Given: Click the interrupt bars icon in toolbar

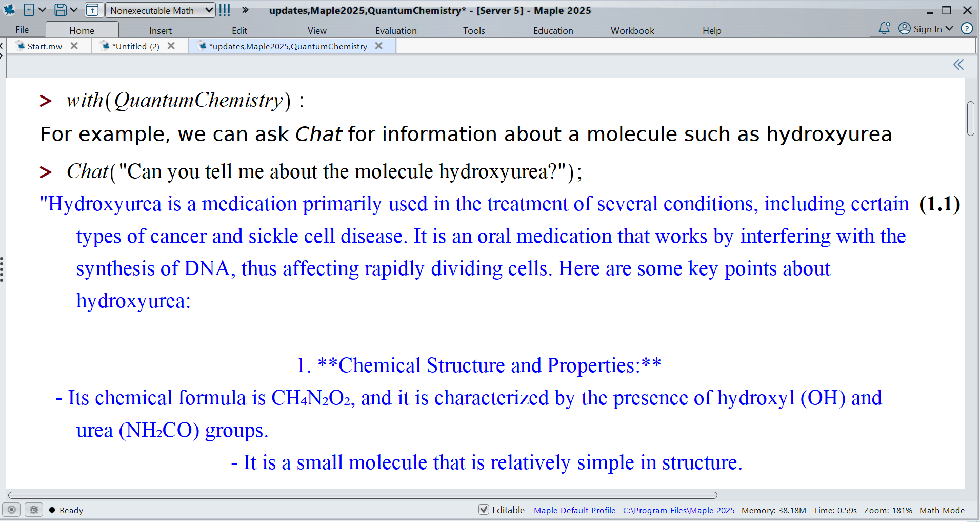Looking at the screenshot, I should click(225, 10).
